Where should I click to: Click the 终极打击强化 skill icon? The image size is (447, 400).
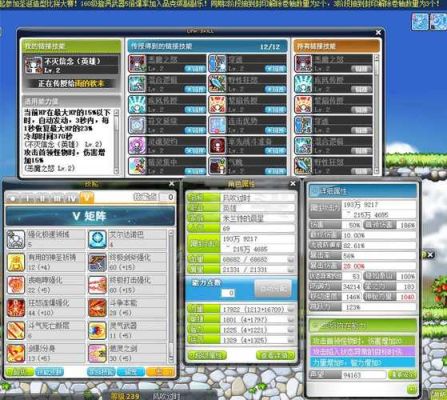[x=97, y=285]
